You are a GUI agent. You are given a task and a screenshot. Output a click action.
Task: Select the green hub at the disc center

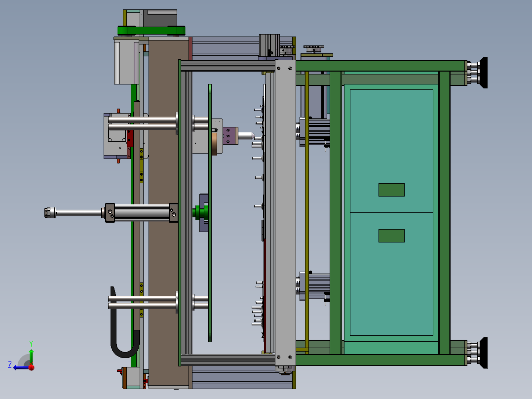pyautogui.click(x=200, y=213)
